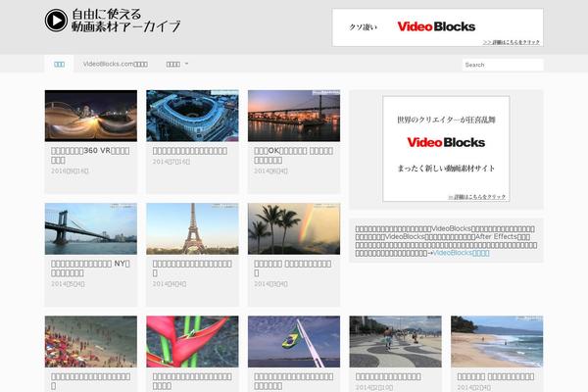Image resolution: width=588 pixels, height=392 pixels.
Task: Open the red heliconia flower thumbnail
Action: 192,342
